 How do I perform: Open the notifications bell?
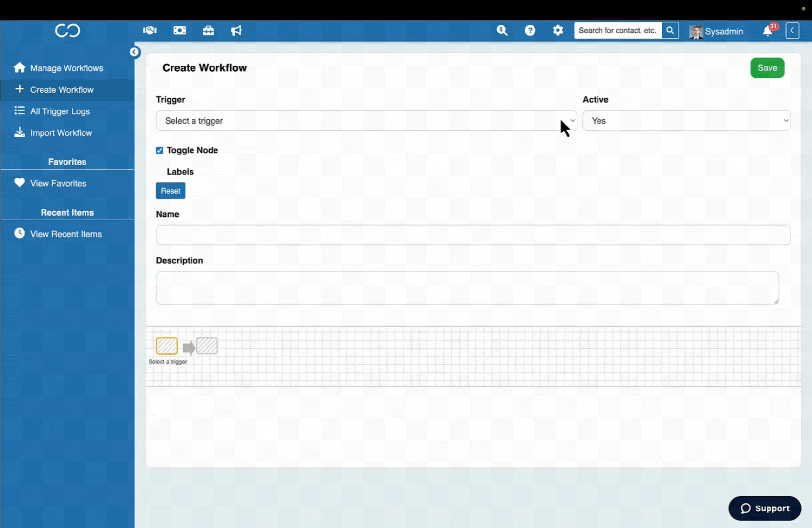tap(768, 31)
